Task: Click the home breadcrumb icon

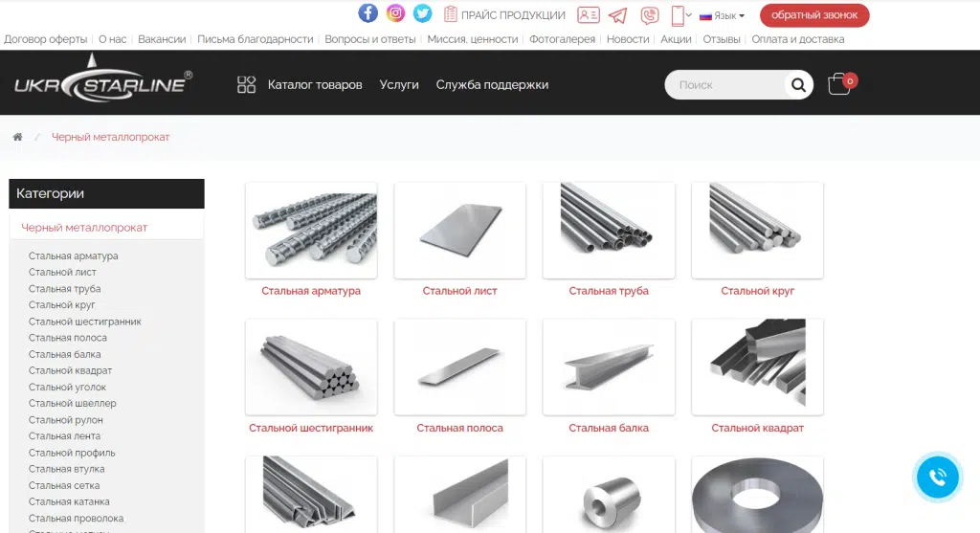Action: tap(17, 137)
